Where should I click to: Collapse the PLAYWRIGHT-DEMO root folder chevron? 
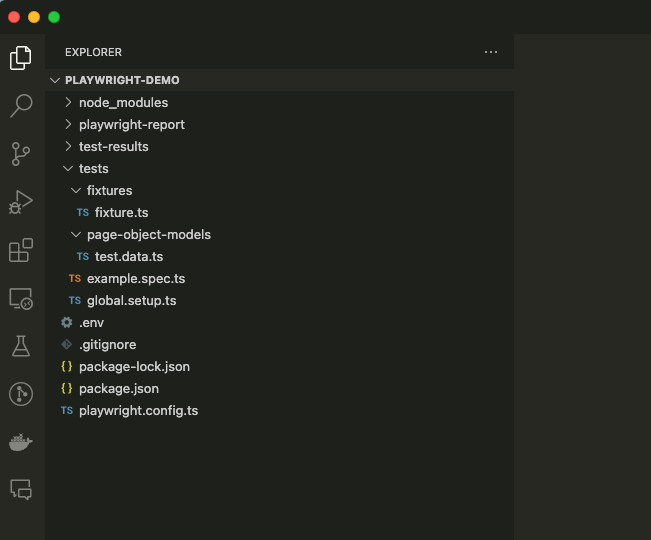click(x=55, y=80)
